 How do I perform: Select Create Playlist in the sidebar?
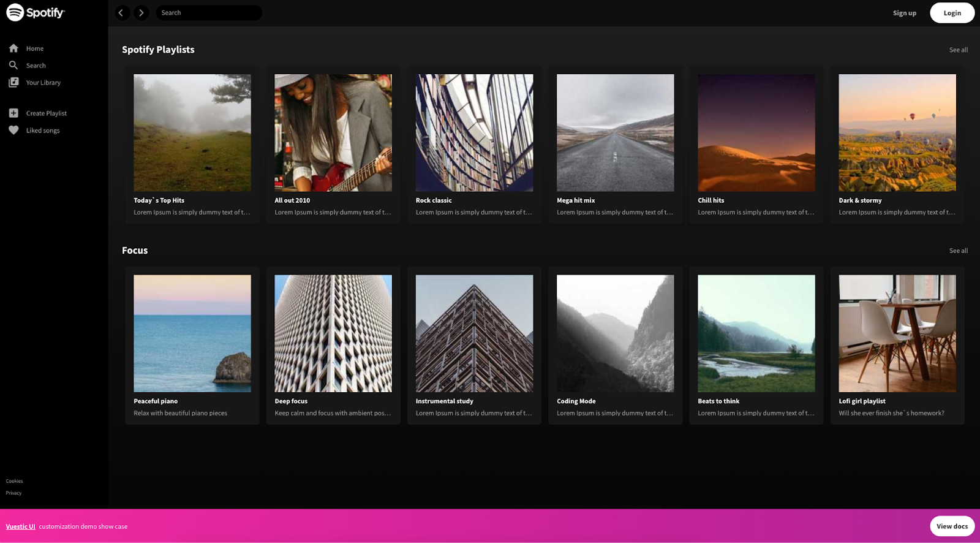(47, 113)
